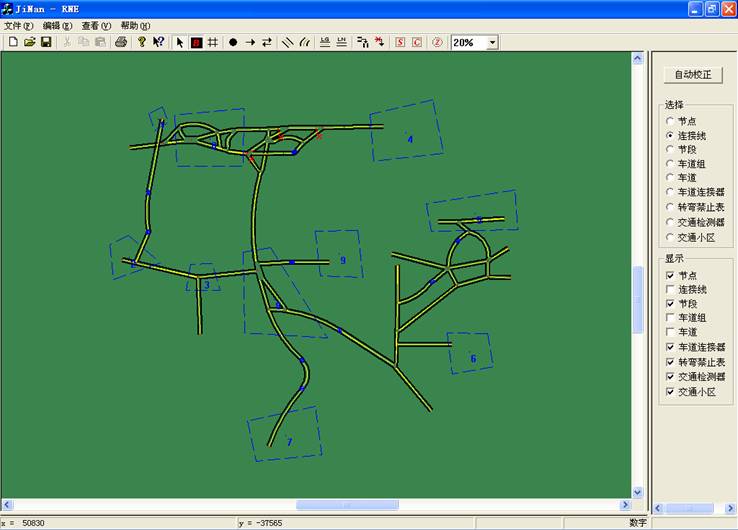Open a file with the folder icon

30,43
